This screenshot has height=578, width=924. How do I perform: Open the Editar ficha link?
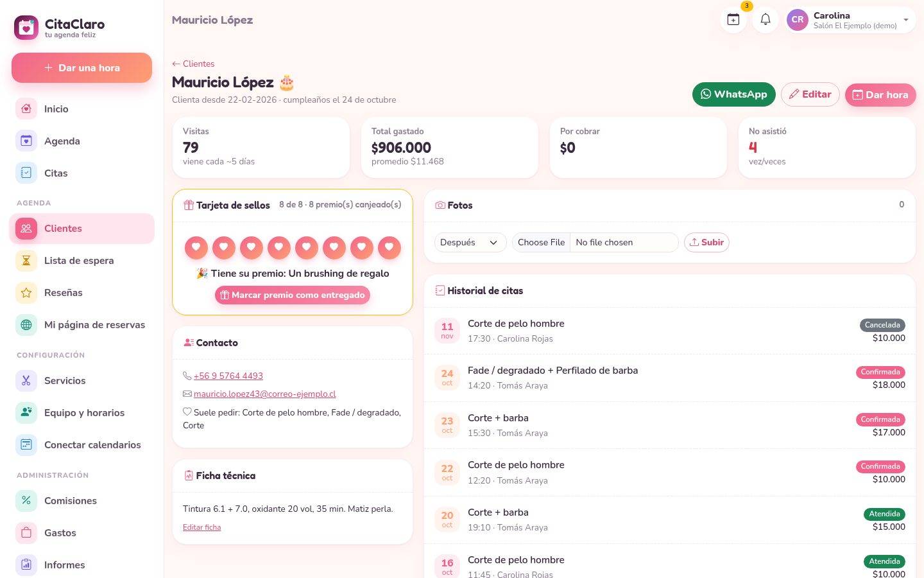pos(201,527)
